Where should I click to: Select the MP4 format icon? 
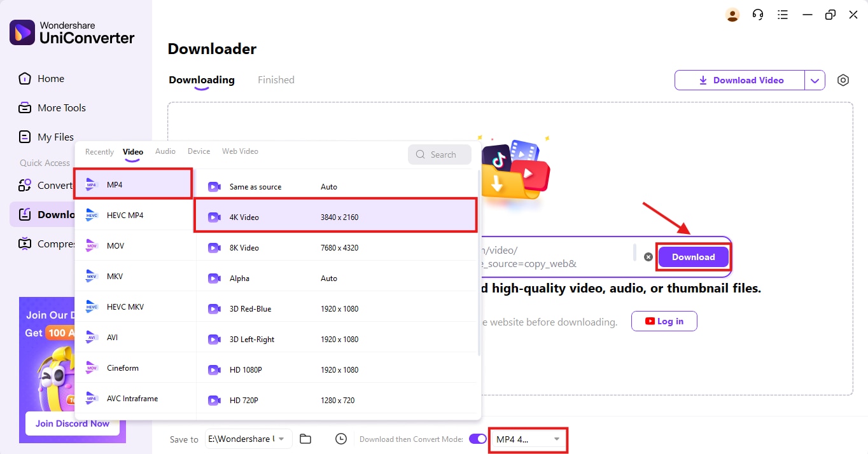[92, 184]
